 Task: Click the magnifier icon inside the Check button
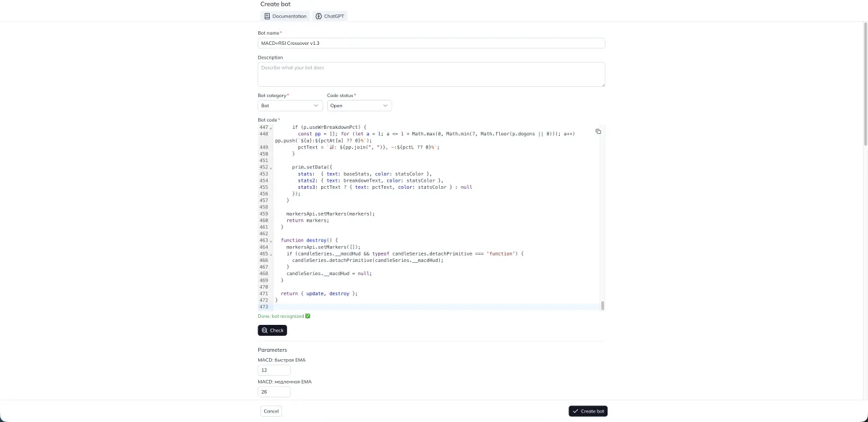(265, 330)
